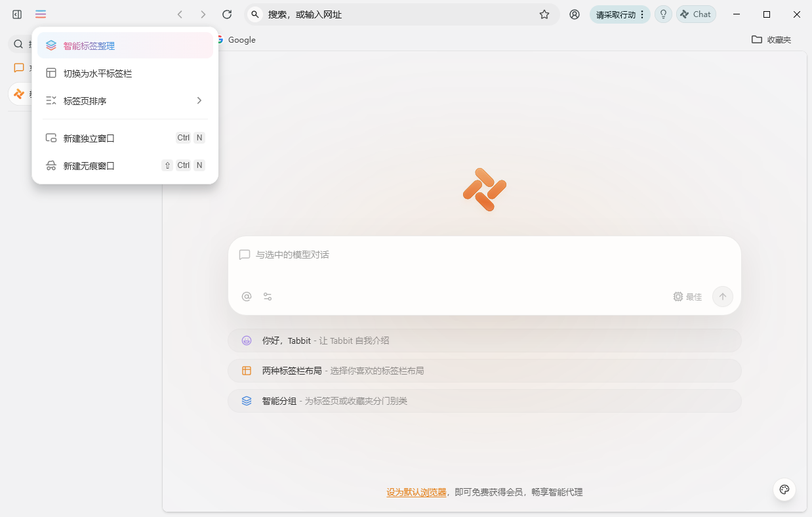Collapse the sidebar with the panel toggle icon

(16, 14)
